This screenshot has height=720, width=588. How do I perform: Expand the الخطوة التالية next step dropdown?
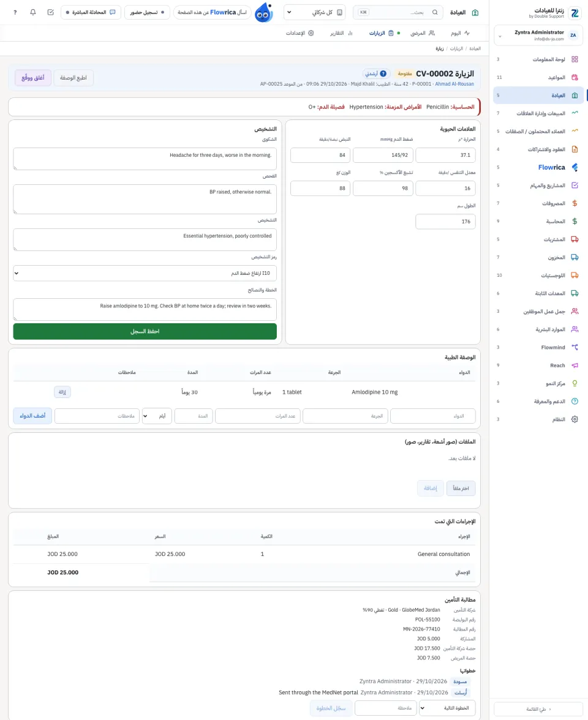coord(447,708)
